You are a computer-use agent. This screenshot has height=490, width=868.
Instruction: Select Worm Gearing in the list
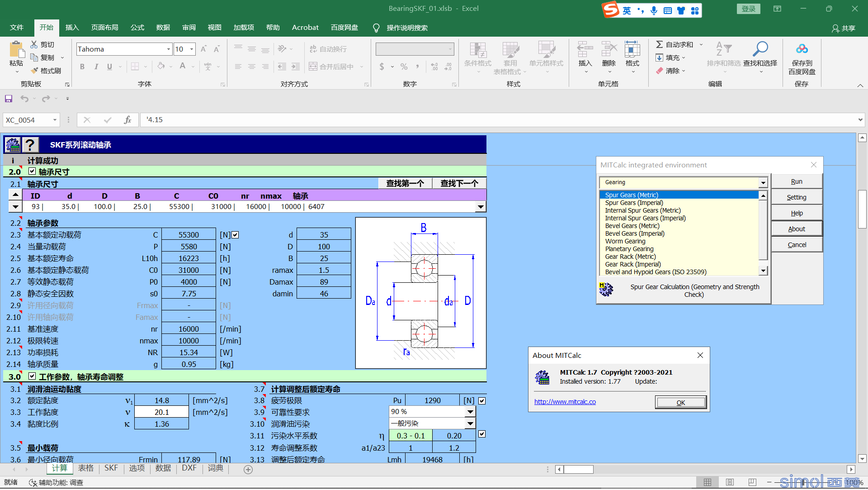[x=625, y=242]
